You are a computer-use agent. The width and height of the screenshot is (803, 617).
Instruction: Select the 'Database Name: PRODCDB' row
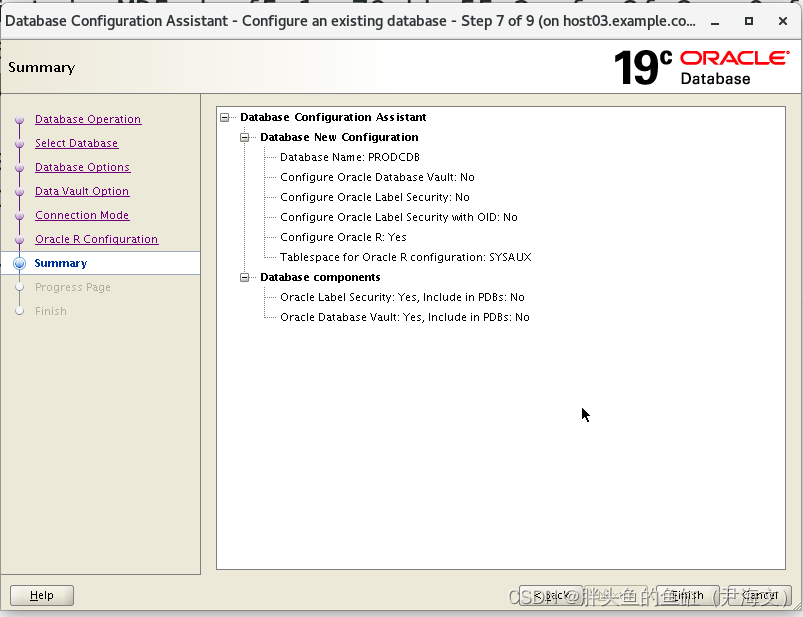coord(350,157)
